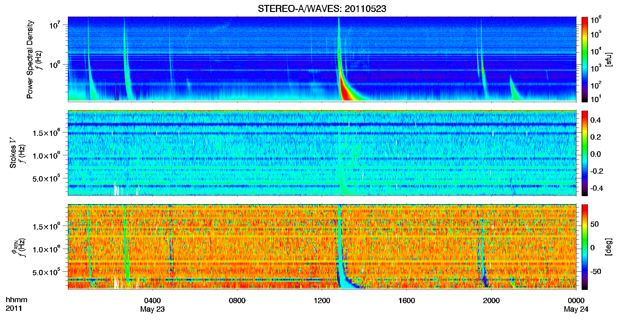Viewport: 644px width, 332px height.
Task: Click the 10^2 label on the sfu colorbar
Action: tap(596, 85)
